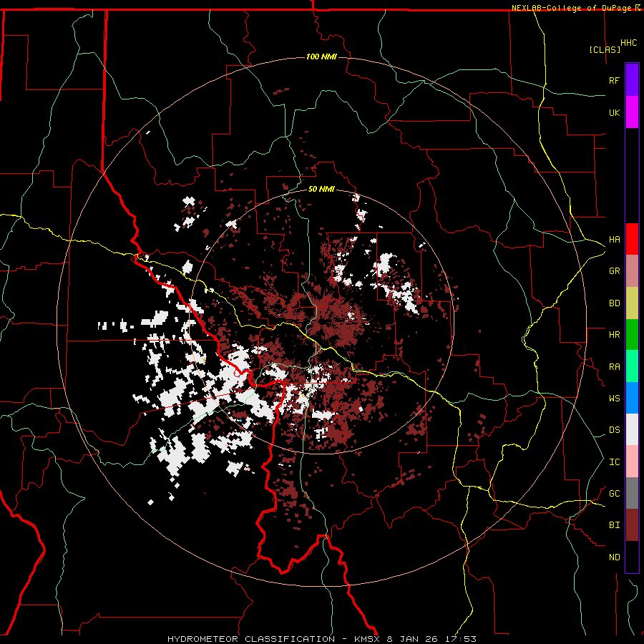Click the UK legend label
The height and width of the screenshot is (644, 644).
click(x=614, y=113)
